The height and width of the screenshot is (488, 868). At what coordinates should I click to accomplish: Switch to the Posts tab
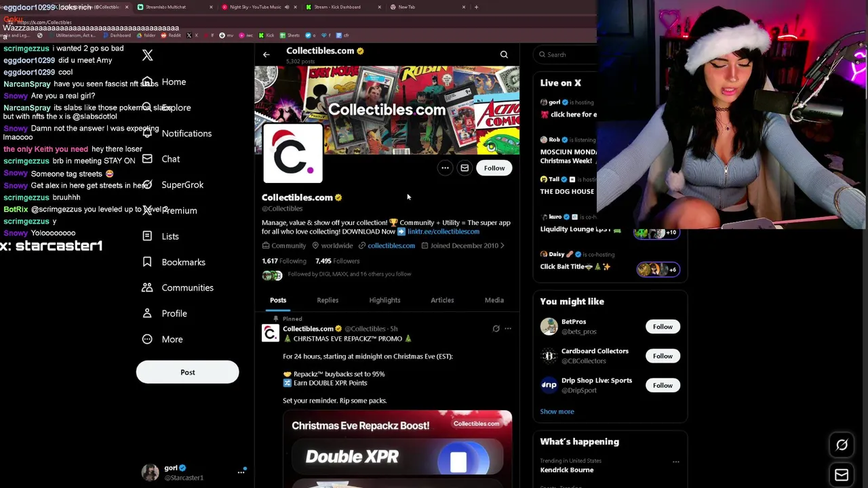click(278, 300)
